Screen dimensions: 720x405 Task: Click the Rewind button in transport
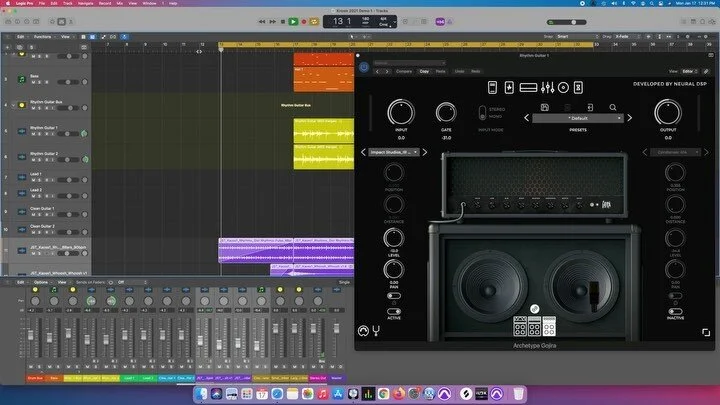point(262,22)
